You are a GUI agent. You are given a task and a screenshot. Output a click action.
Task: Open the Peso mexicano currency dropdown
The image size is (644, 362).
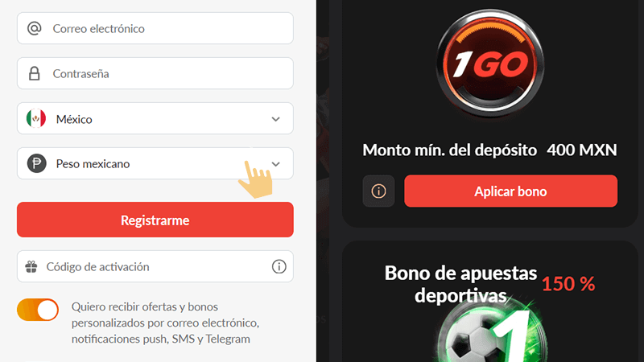[155, 163]
